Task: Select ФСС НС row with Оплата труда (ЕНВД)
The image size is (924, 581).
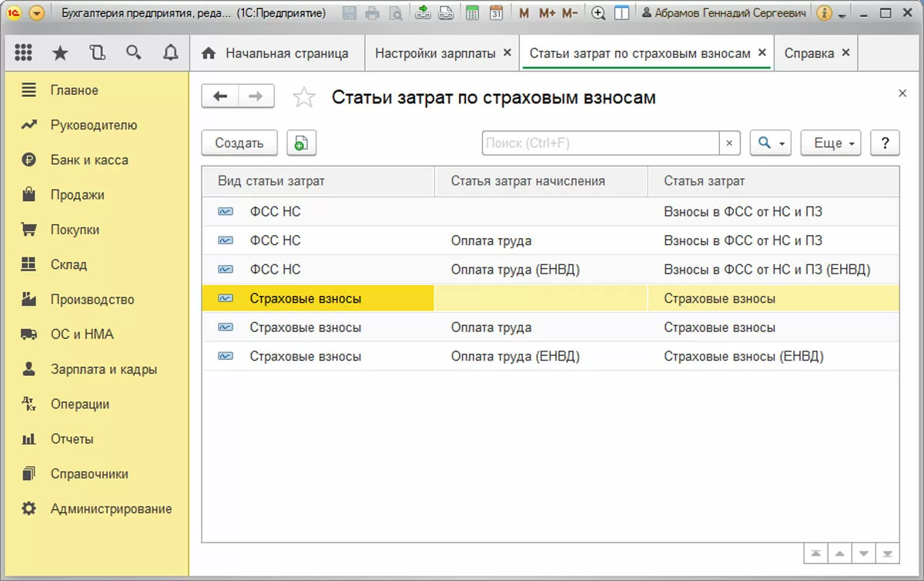Action: point(514,270)
